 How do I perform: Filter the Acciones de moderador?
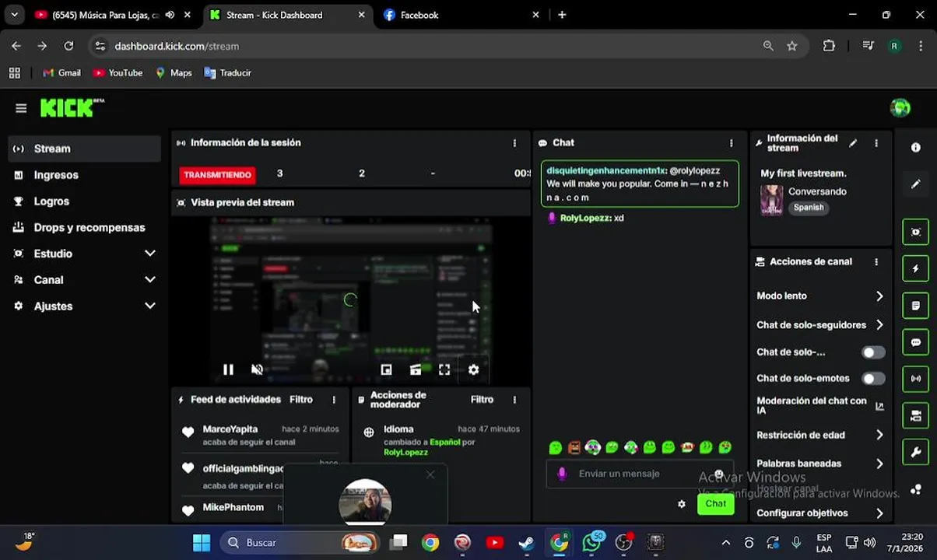tap(482, 400)
